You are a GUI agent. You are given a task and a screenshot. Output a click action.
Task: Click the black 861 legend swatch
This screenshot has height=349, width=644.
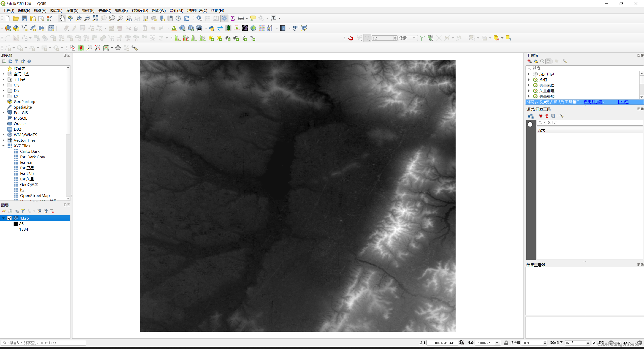(16, 224)
